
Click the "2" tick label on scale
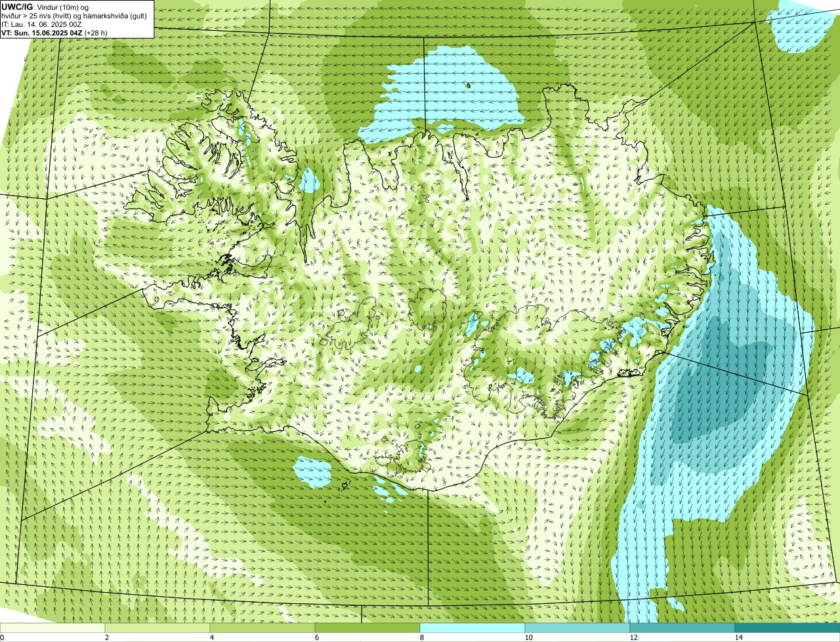click(106, 637)
